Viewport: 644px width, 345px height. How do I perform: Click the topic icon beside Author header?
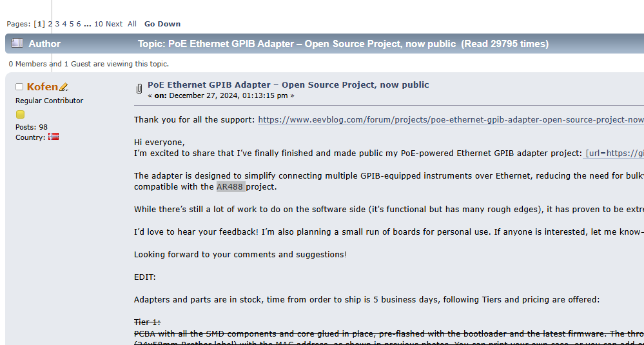[17, 44]
